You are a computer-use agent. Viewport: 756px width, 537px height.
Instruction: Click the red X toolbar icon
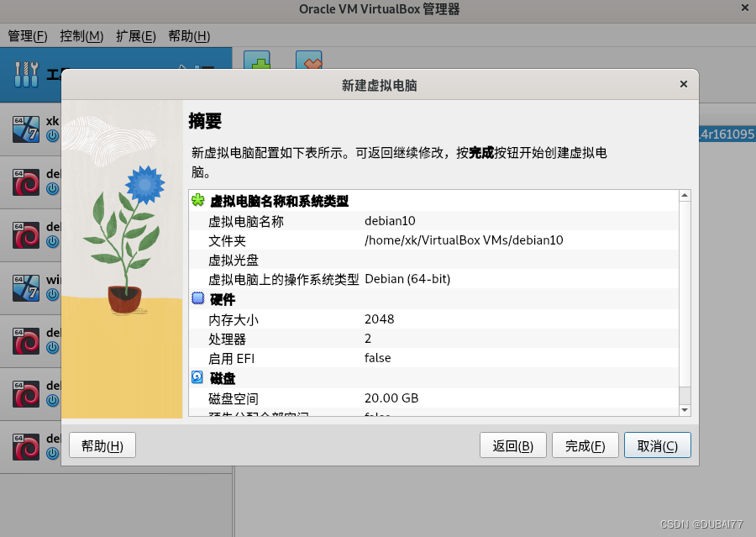pyautogui.click(x=309, y=60)
